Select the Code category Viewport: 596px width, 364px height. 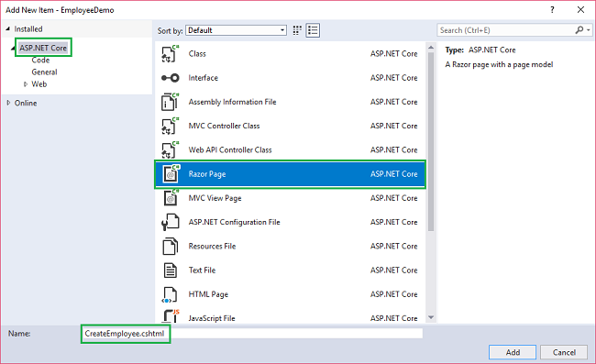pyautogui.click(x=40, y=60)
